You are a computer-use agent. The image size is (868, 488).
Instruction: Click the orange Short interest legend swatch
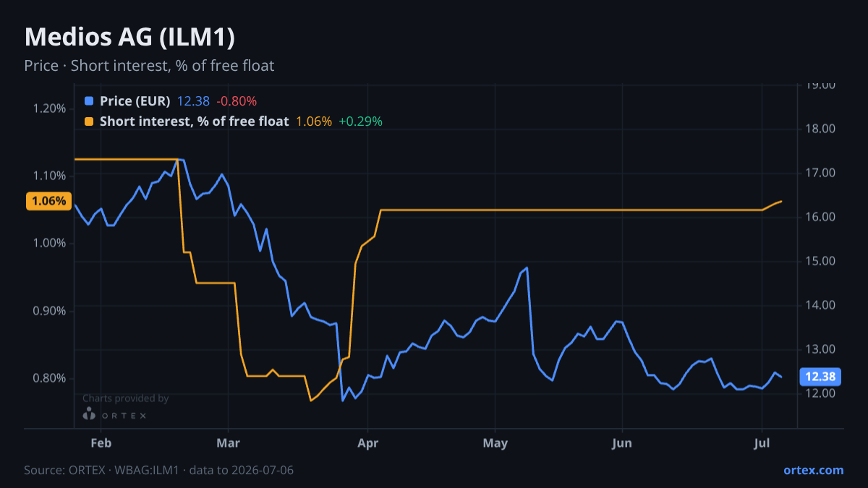89,121
